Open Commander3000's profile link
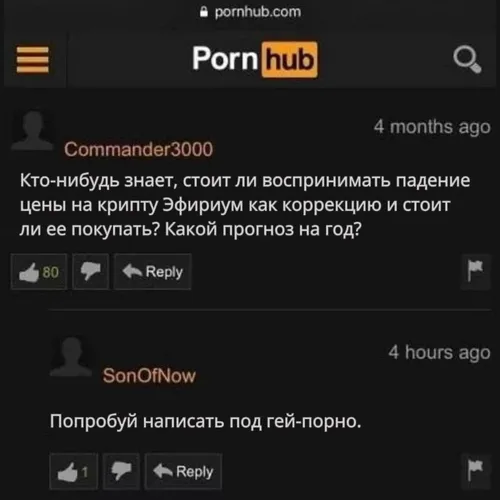This screenshot has height=500, width=500. click(x=138, y=149)
